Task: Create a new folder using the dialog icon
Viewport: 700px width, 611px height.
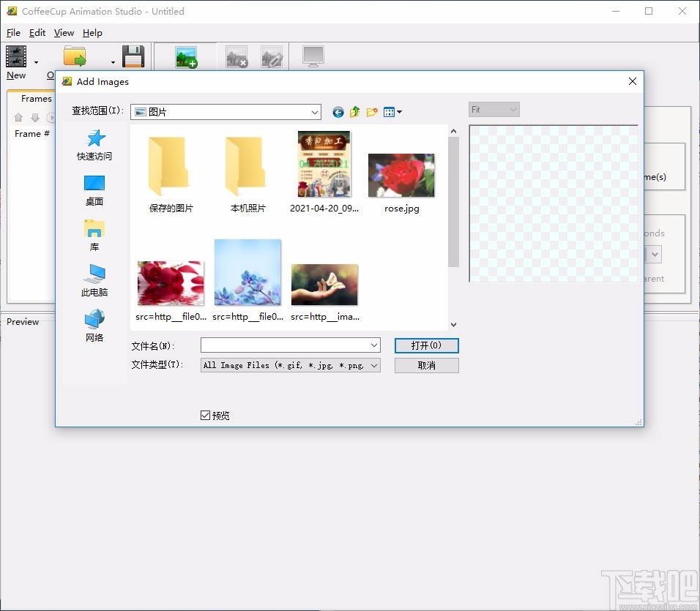Action: tap(371, 111)
